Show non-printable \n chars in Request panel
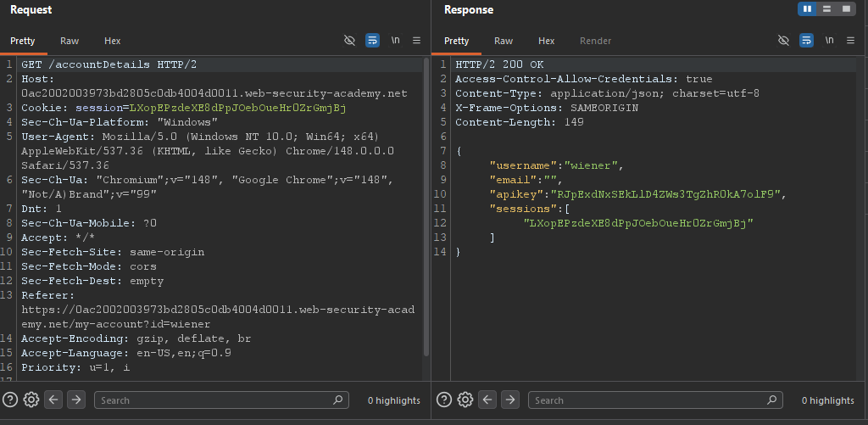The height and width of the screenshot is (425, 868). (395, 41)
